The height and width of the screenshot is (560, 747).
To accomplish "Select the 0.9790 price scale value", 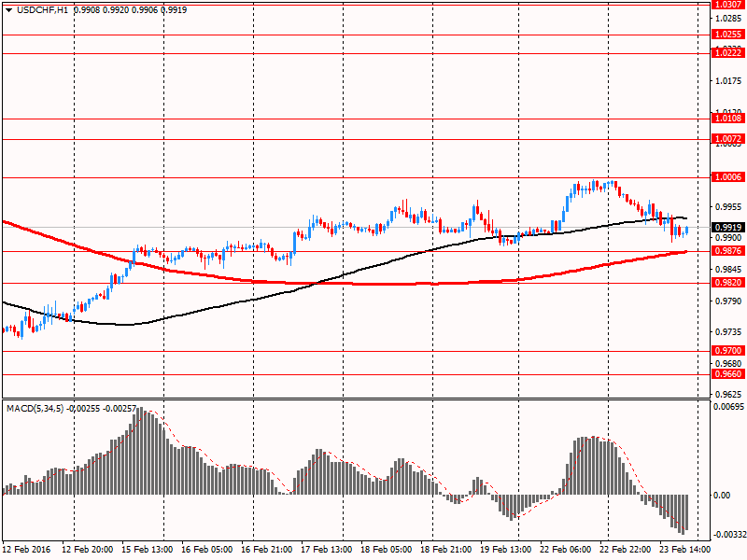I will tap(728, 301).
